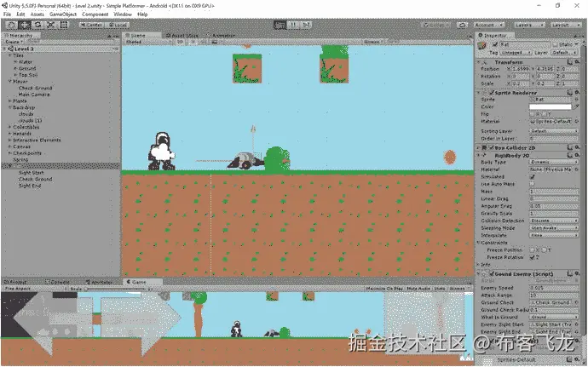This screenshot has height=367, width=588.
Task: Open the Transform help reference icon
Action: coord(570,62)
